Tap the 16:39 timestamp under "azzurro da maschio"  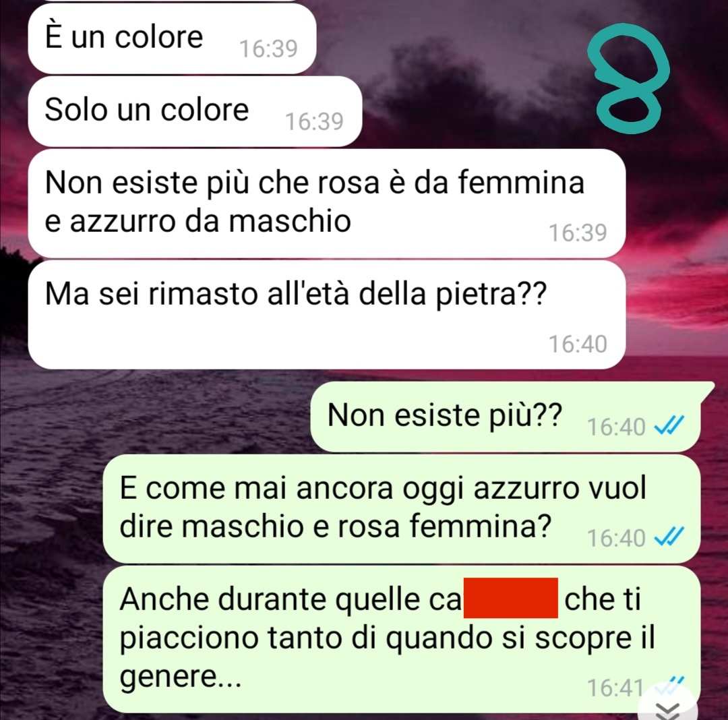pos(578,233)
